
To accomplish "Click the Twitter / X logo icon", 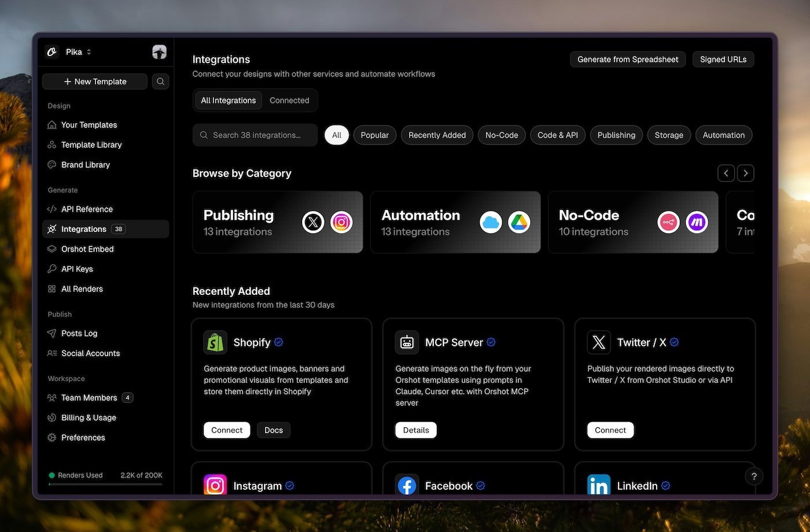I will pos(599,342).
